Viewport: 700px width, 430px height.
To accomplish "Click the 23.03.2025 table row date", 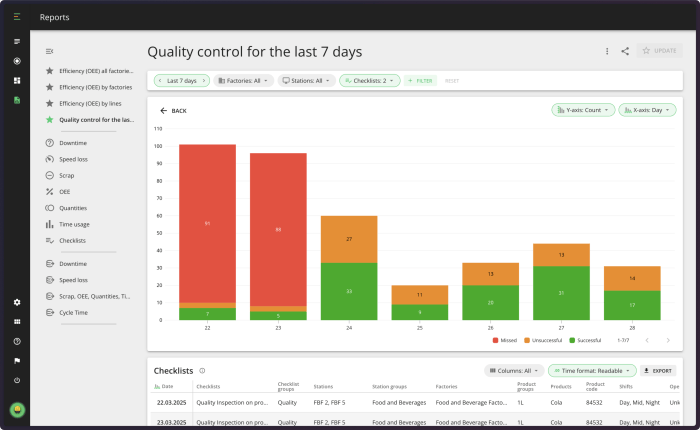I will (171, 422).
